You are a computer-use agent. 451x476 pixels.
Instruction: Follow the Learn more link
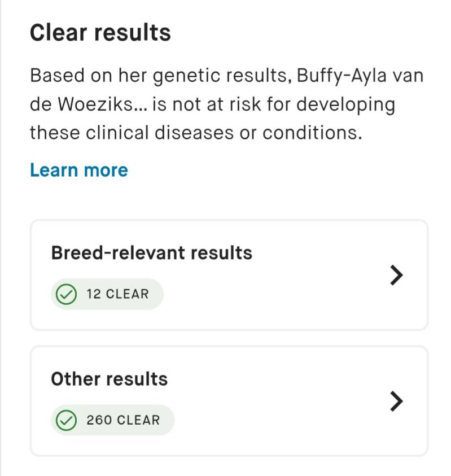point(79,170)
